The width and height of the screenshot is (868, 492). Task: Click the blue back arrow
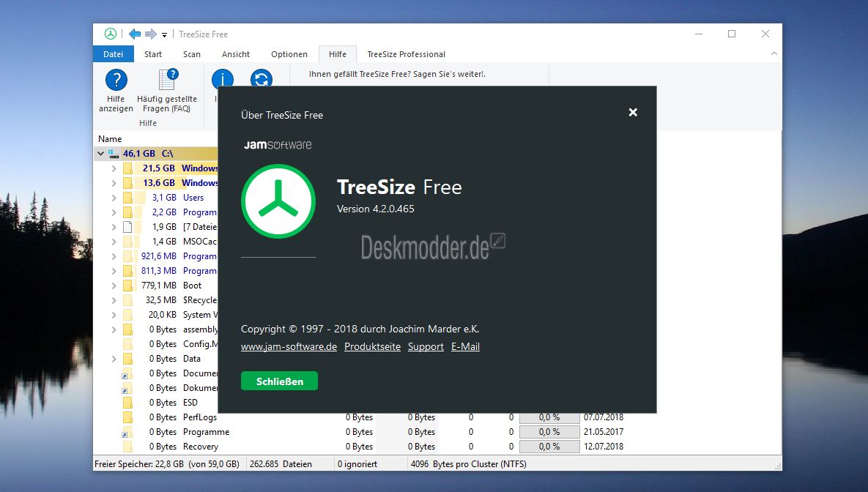pyautogui.click(x=135, y=34)
